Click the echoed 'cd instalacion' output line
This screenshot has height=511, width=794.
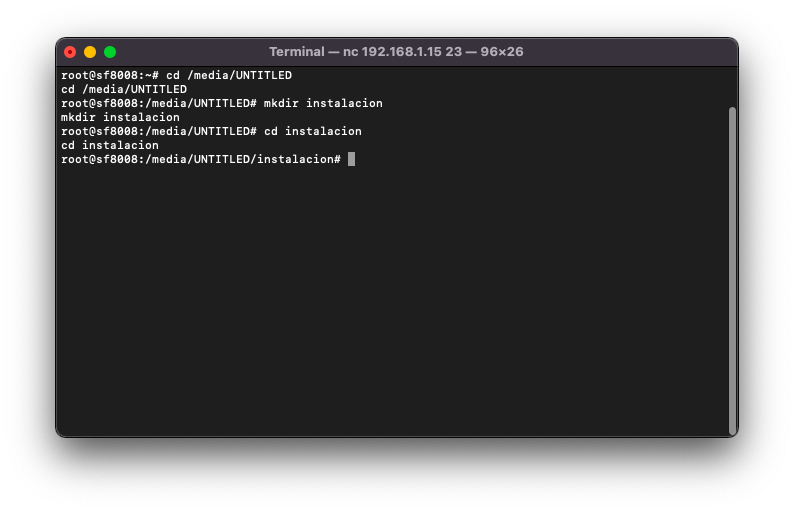pyautogui.click(x=110, y=145)
